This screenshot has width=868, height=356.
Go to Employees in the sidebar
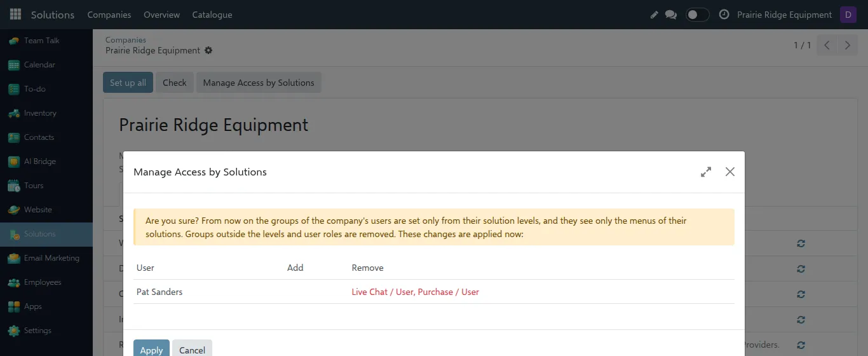[46, 282]
